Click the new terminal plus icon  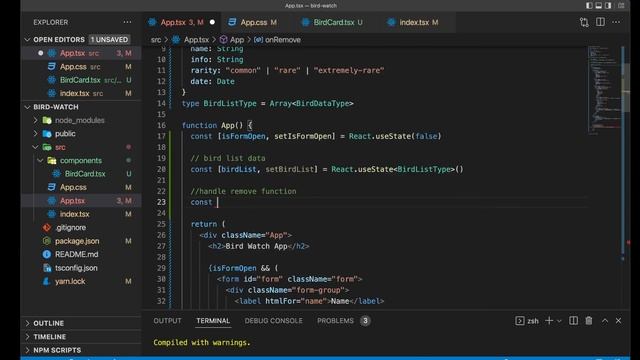pos(549,321)
